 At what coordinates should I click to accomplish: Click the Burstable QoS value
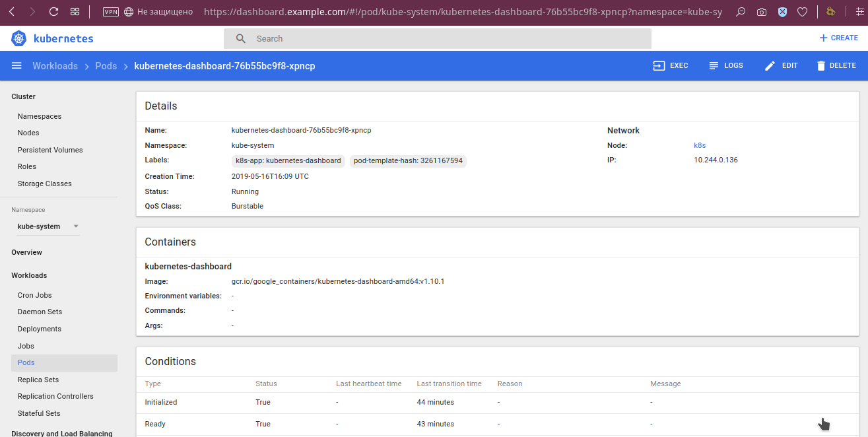pos(248,206)
